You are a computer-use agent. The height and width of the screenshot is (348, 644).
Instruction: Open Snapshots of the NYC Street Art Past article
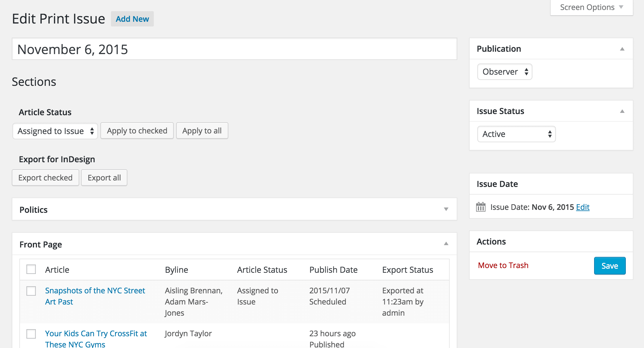point(95,296)
